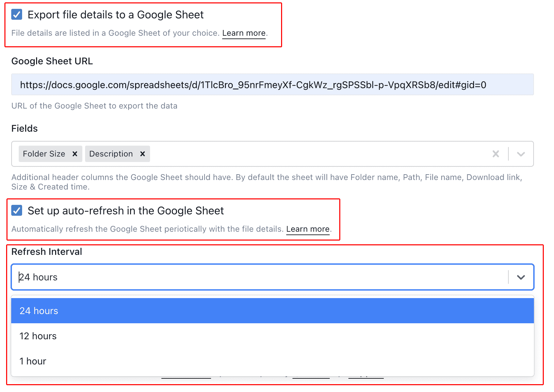Click the Set up auto-refresh label text
Screen dimensions: 554x392
point(126,211)
